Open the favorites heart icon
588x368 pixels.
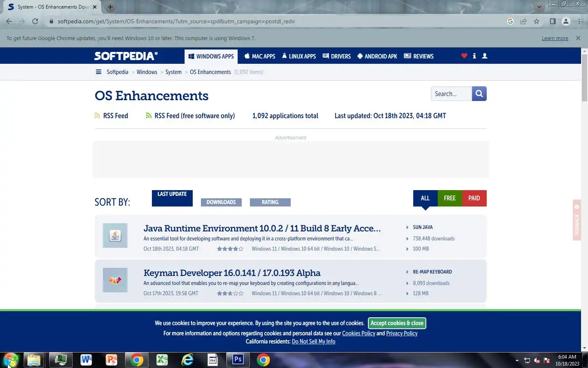pyautogui.click(x=464, y=56)
